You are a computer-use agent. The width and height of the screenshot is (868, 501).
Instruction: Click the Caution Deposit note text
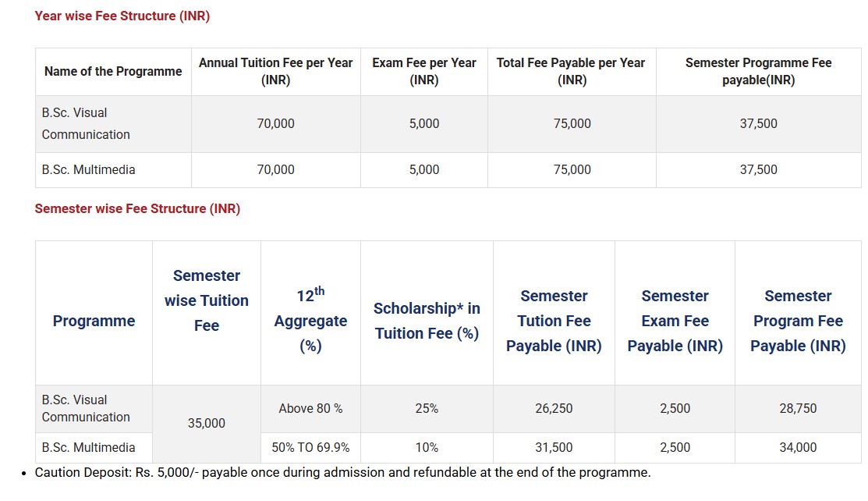[x=342, y=472]
